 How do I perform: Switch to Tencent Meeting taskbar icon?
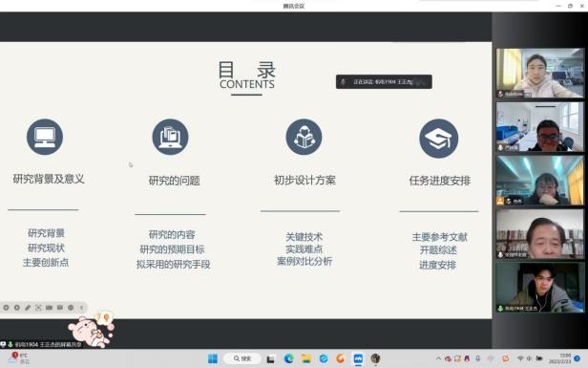pos(358,358)
